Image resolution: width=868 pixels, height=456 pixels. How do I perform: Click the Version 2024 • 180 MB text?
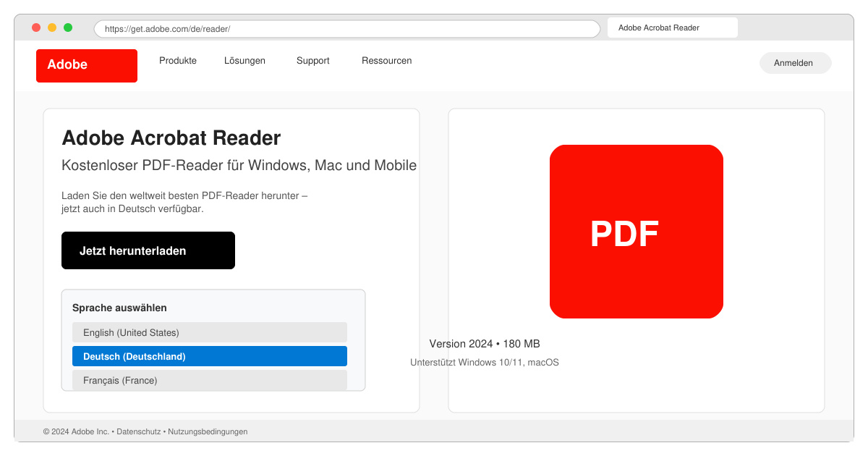point(485,344)
